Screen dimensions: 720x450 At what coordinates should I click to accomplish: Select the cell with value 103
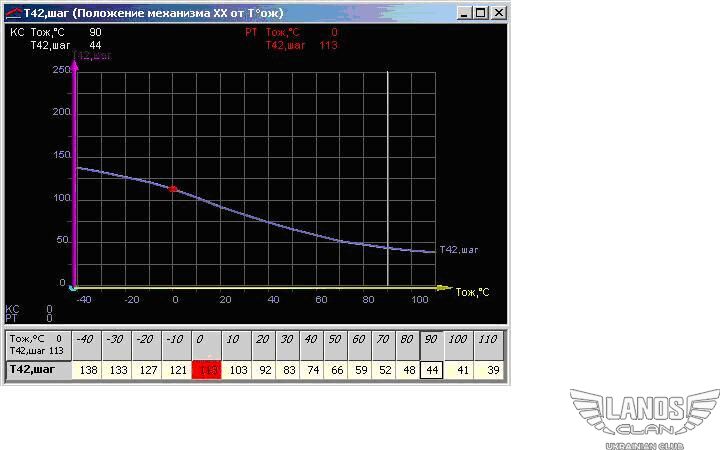point(237,370)
